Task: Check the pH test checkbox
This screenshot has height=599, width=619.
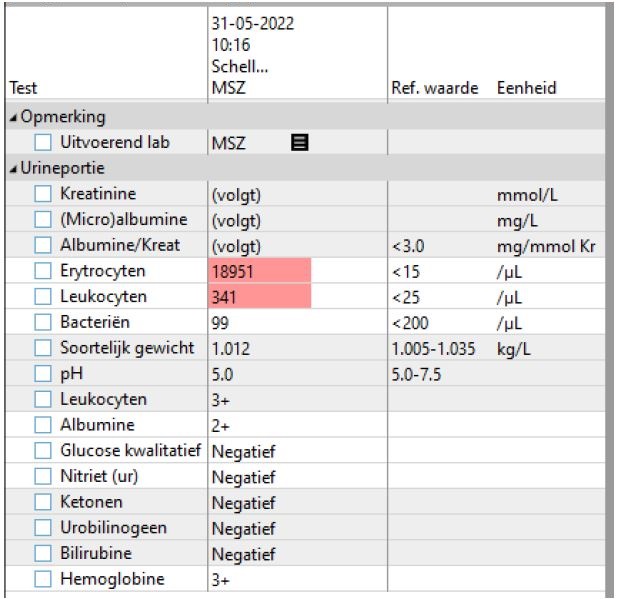Action: click(43, 374)
